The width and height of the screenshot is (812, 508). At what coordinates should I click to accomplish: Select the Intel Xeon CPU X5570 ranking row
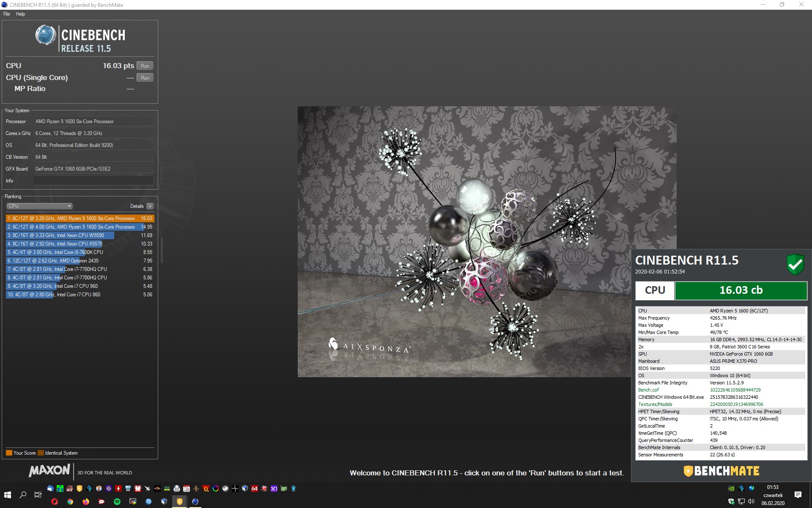pyautogui.click(x=80, y=244)
